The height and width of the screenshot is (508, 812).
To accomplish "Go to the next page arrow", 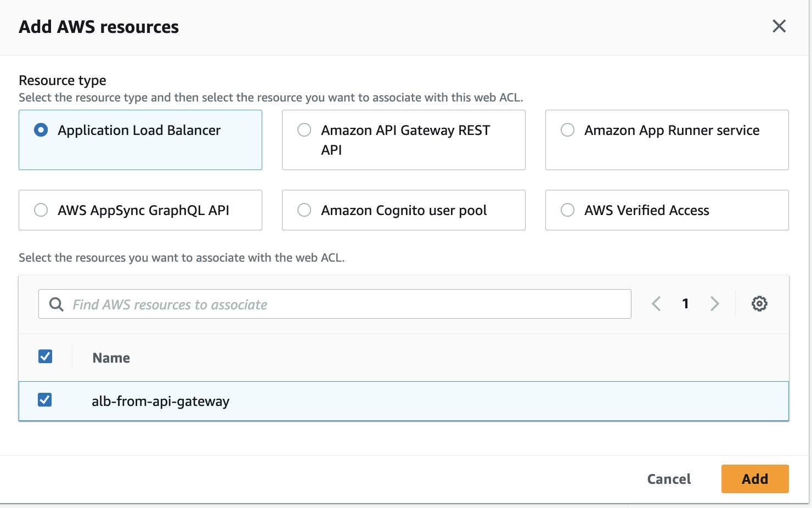I will [x=715, y=303].
